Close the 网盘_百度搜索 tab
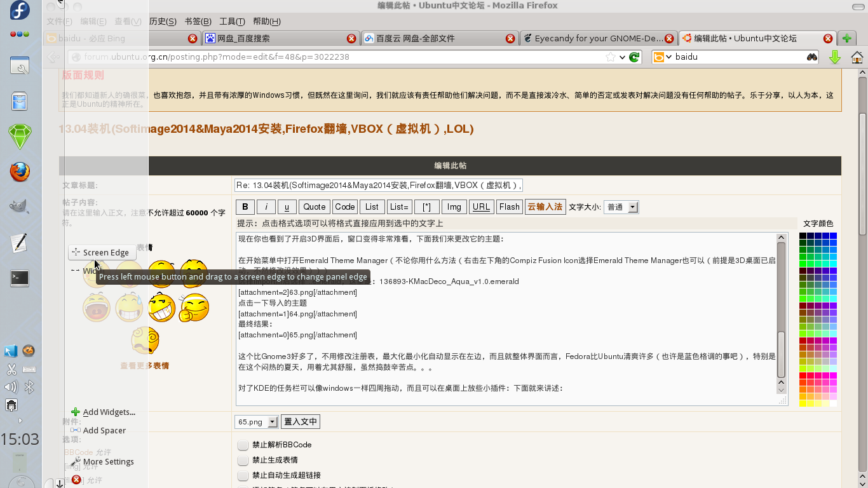Screen dimensions: 868x488 coord(351,38)
